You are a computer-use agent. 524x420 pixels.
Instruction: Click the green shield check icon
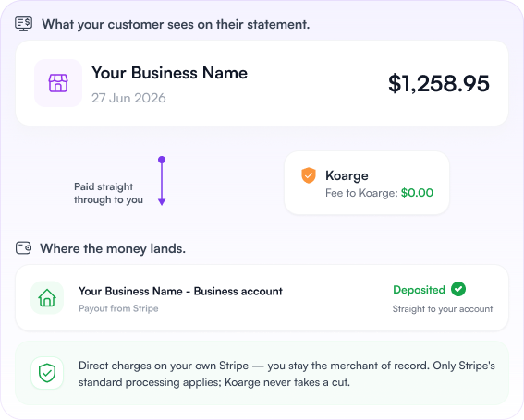pyautogui.click(x=47, y=373)
